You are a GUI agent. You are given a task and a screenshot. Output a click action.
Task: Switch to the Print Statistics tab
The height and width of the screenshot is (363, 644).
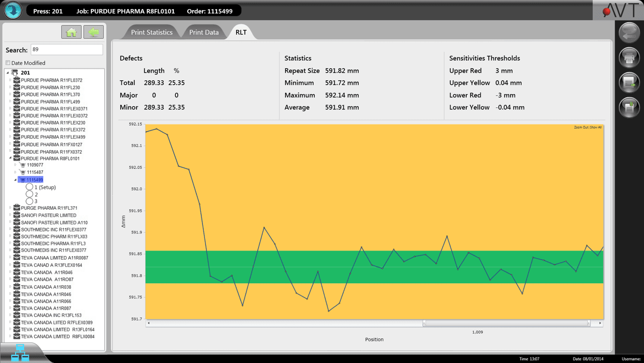(x=152, y=32)
